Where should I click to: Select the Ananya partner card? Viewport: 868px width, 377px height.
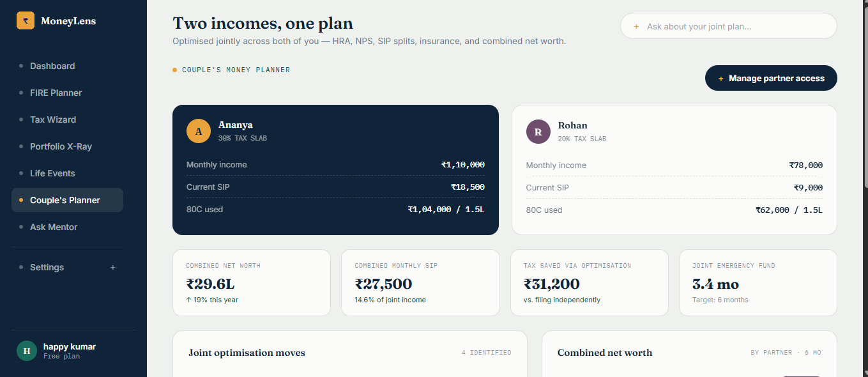(335, 170)
